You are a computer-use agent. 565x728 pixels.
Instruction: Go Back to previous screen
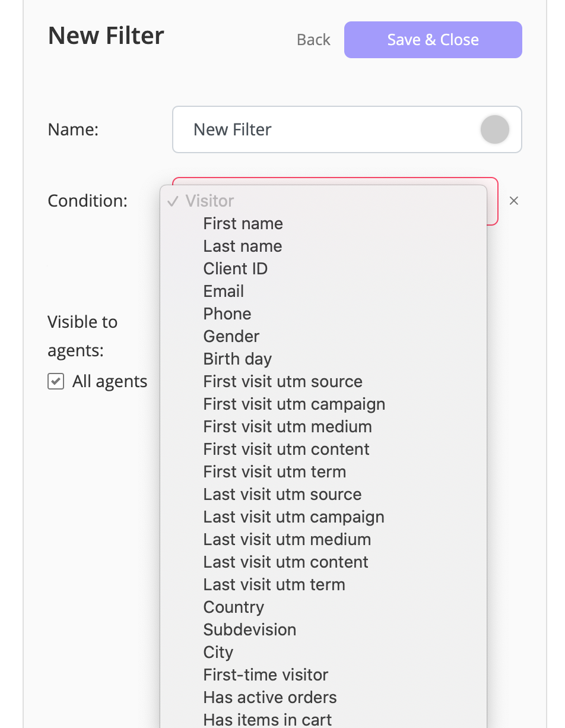[313, 40]
